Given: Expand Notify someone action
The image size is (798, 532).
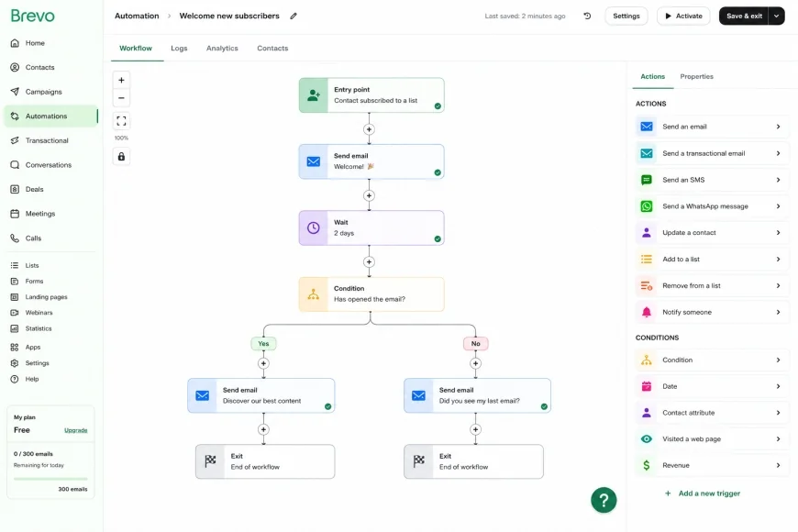Looking at the screenshot, I should (x=712, y=312).
